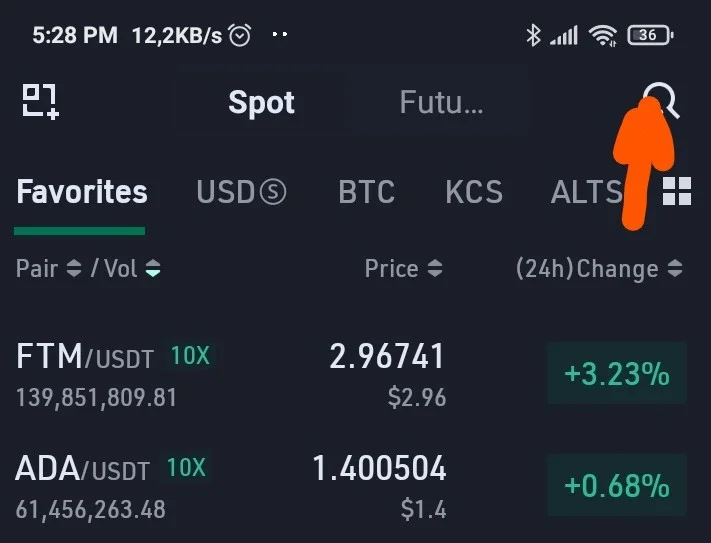711x543 pixels.
Task: Tap the Wi-Fi status icon
Action: [603, 35]
